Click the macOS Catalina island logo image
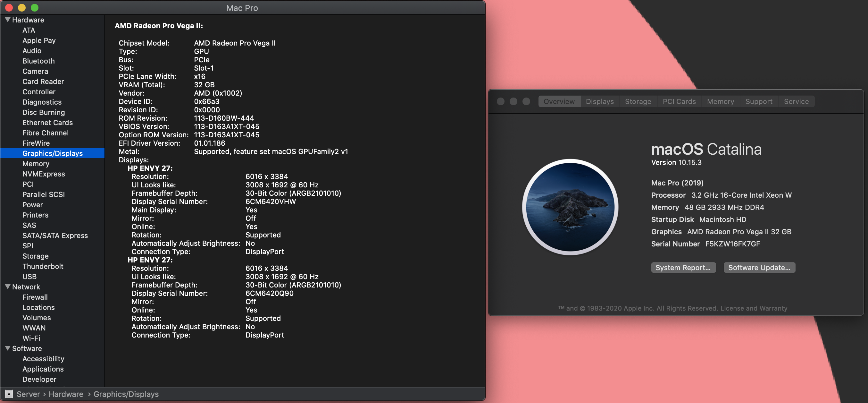 point(570,207)
